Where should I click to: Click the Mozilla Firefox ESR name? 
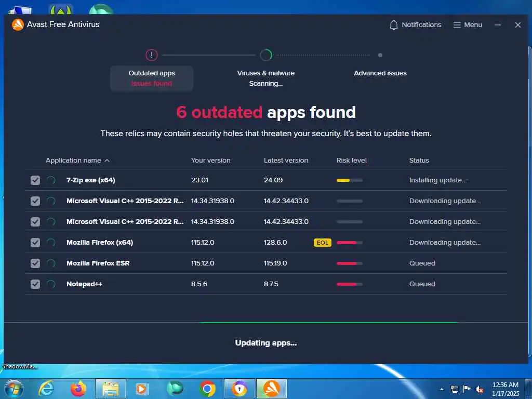[x=98, y=263]
